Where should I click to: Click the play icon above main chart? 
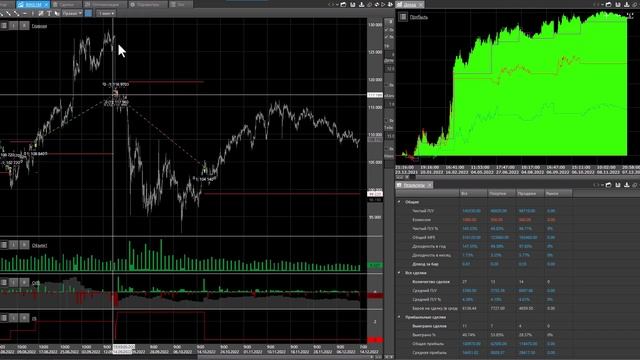[383, 4]
